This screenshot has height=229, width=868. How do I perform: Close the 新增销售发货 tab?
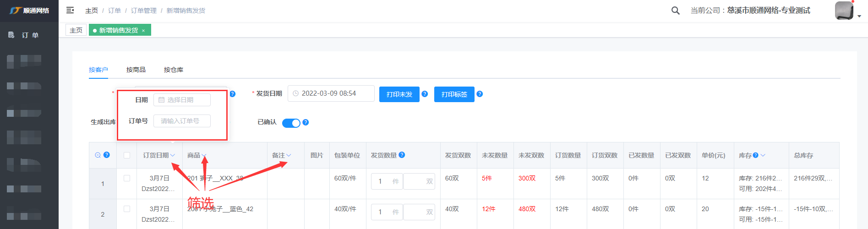click(143, 31)
